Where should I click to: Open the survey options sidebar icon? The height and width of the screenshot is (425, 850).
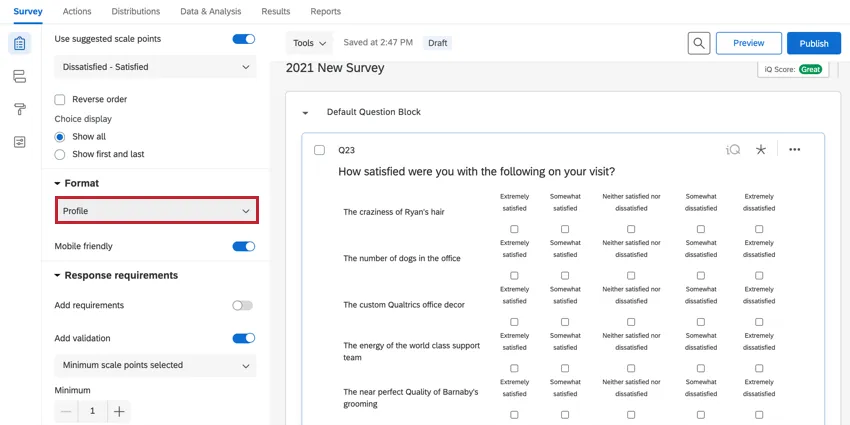[x=19, y=142]
